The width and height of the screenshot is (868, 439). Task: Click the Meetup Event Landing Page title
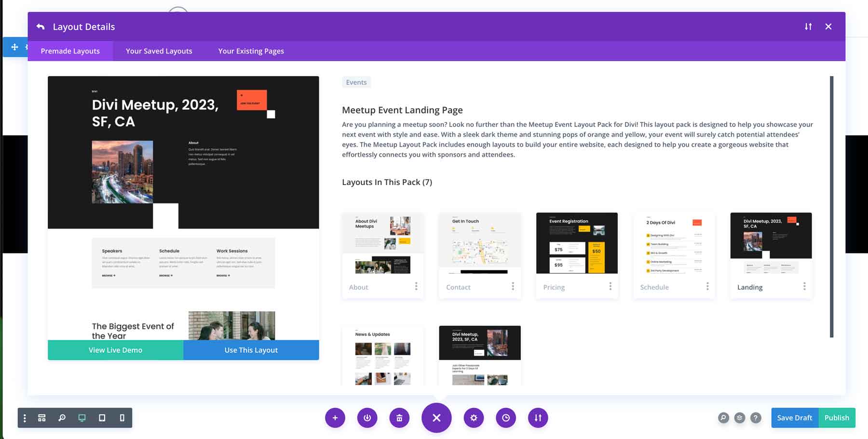(402, 110)
